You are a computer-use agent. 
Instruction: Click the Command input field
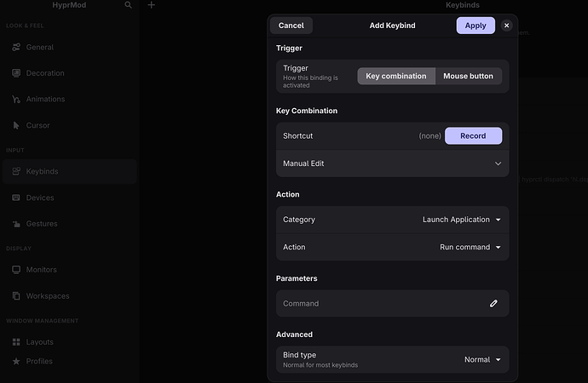[x=392, y=303]
